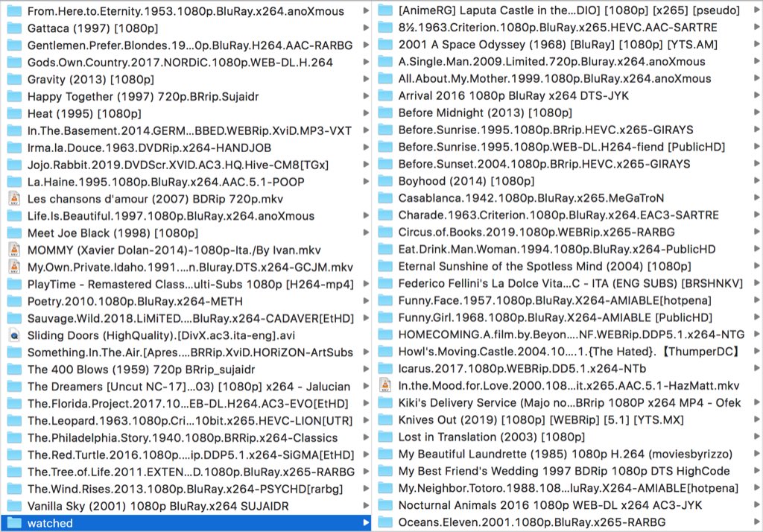763x532 pixels.
Task: Expand the Happy Together (1997) folder arrow
Action: pos(366,96)
